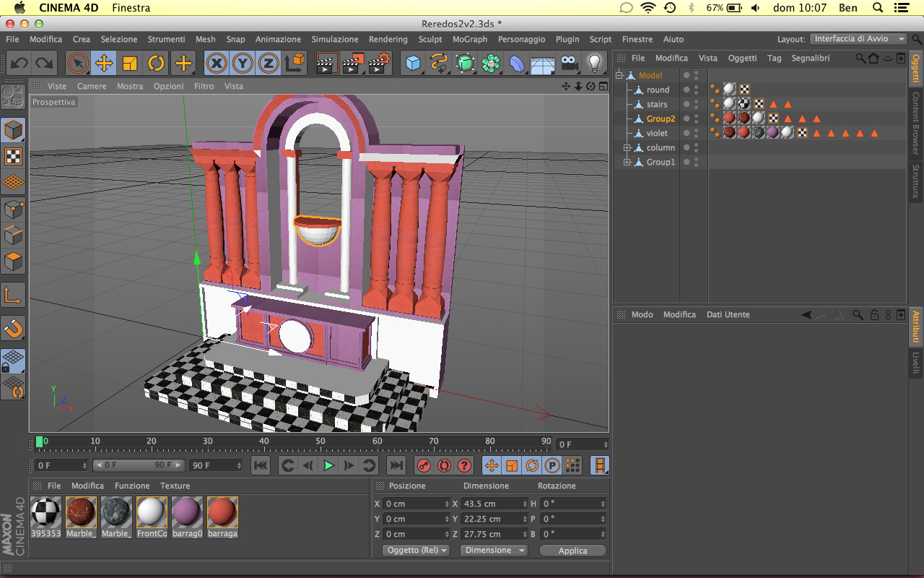Screen dimensions: 924x578
Task: Click the Render View clapperboard icon
Action: pos(327,64)
